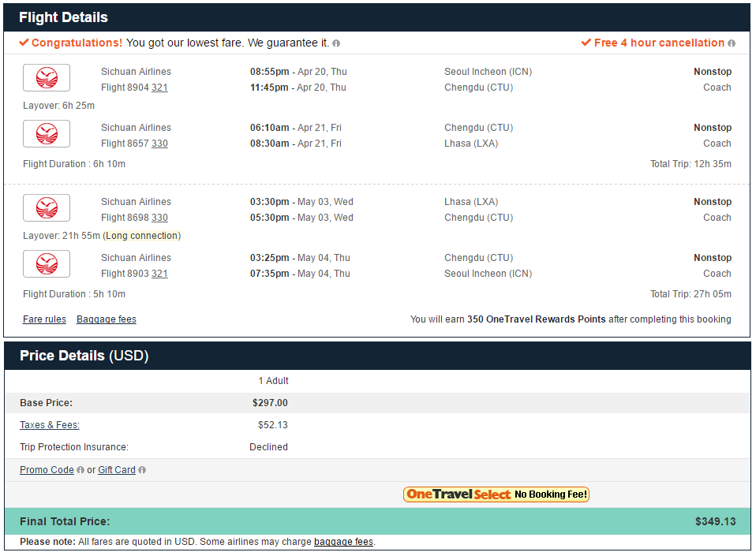
Task: Click Sichuan Airlines logo for Flight 8657
Action: click(x=47, y=133)
